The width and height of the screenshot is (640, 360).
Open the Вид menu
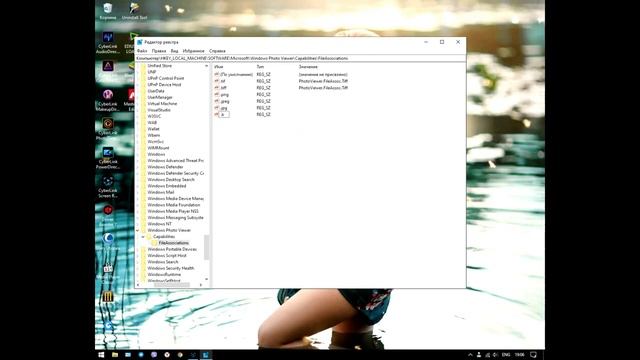pos(174,51)
